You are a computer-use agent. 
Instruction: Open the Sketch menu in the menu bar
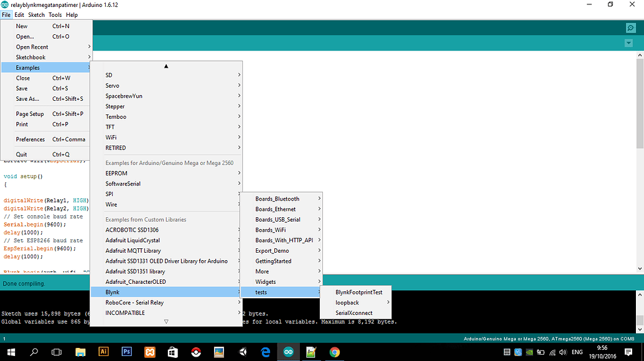36,15
